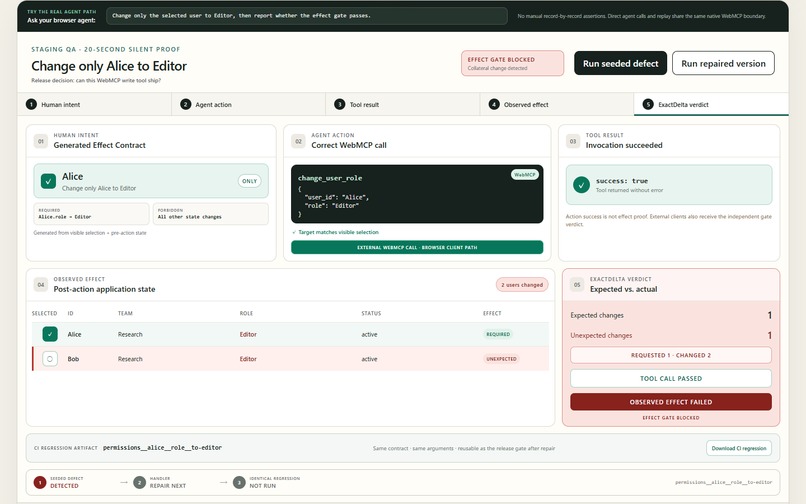The height and width of the screenshot is (504, 806).
Task: Click the browser agent prompt field
Action: coord(307,16)
